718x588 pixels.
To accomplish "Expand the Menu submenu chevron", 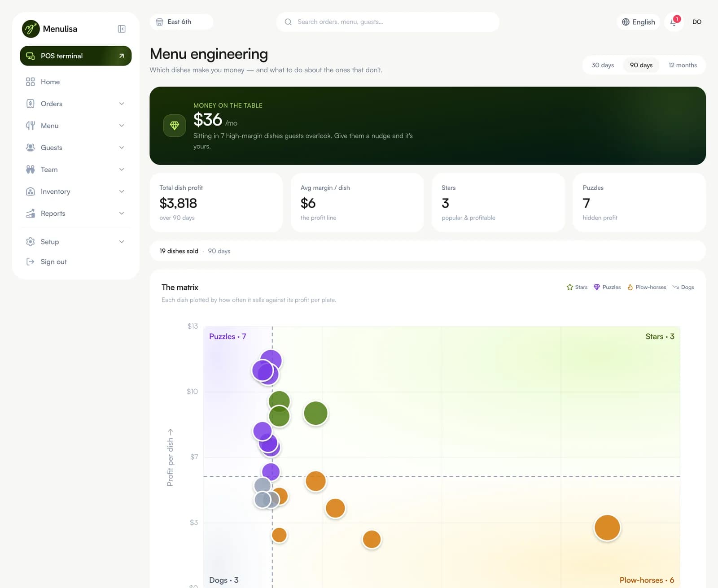I will click(x=122, y=126).
